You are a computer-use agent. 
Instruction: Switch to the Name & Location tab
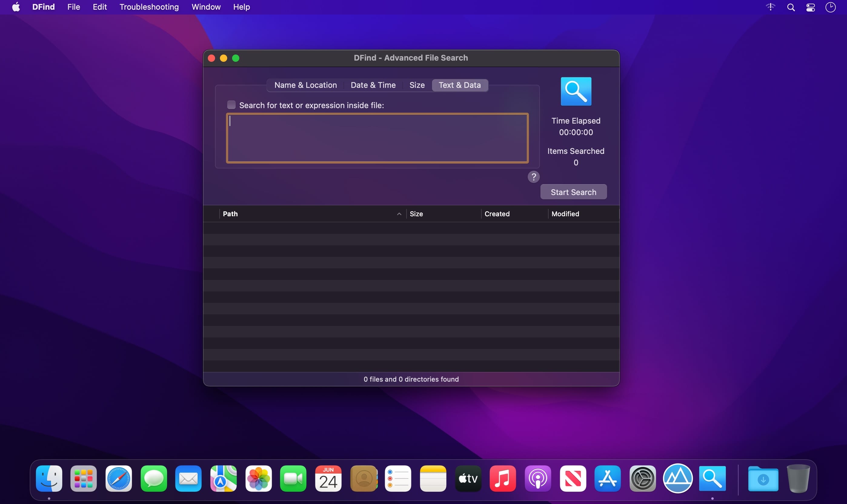point(305,85)
